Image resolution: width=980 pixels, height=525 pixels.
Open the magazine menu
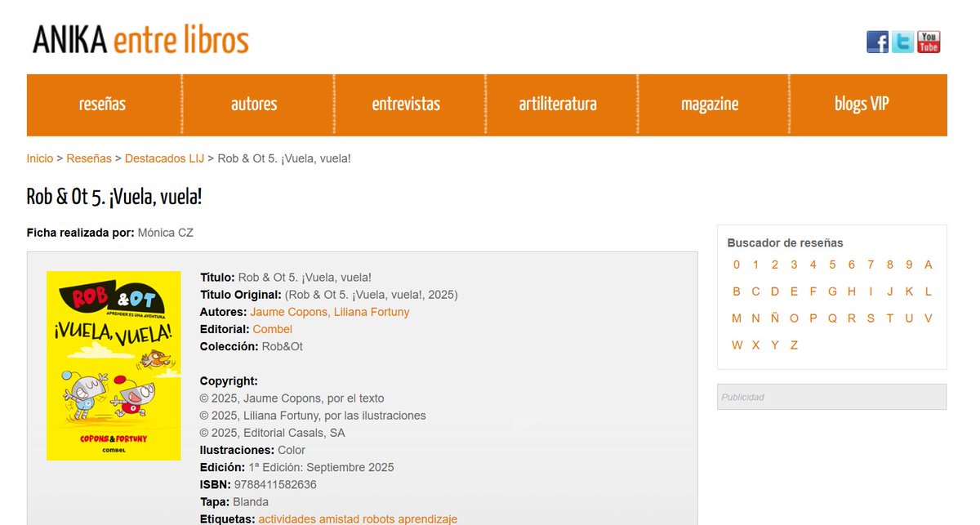(710, 105)
